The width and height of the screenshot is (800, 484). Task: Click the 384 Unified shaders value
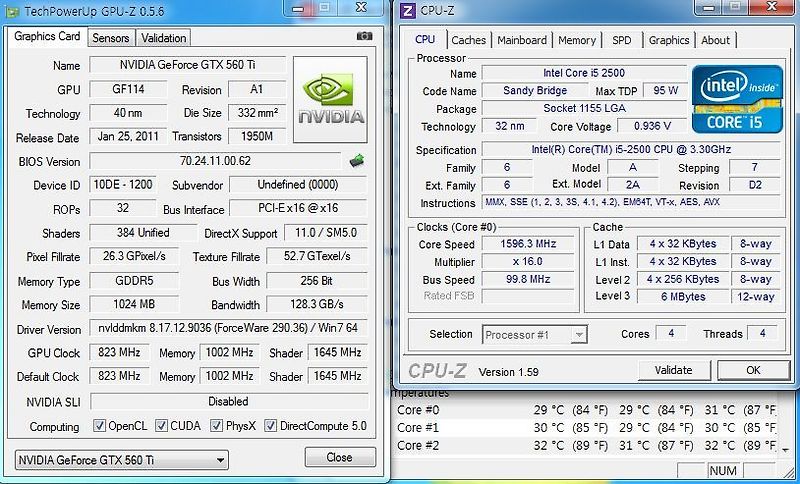[143, 233]
